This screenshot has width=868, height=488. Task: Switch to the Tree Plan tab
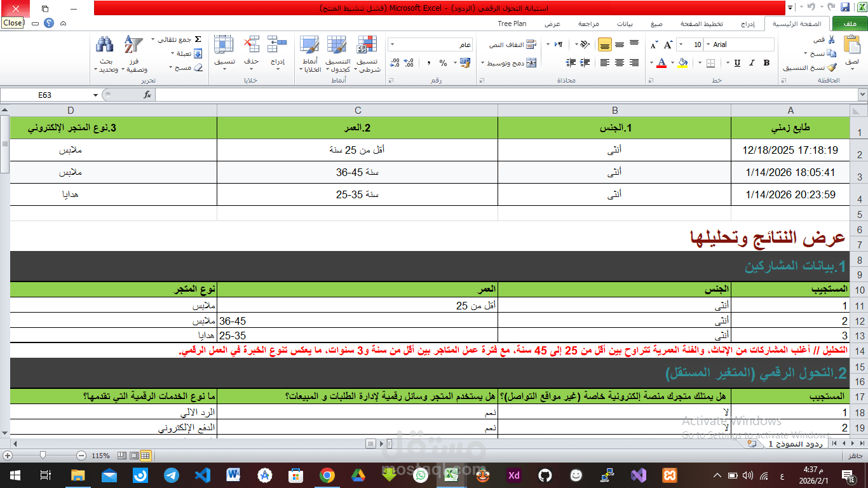point(512,24)
